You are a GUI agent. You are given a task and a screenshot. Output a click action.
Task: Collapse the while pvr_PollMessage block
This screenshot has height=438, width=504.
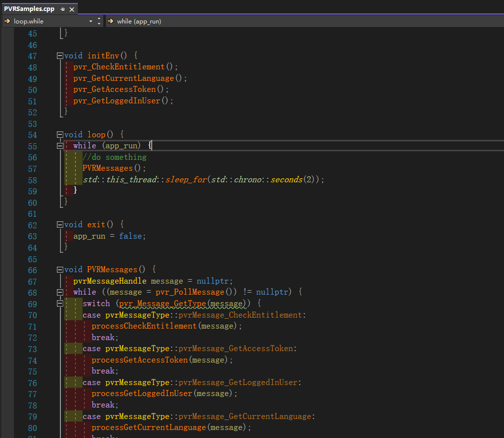click(60, 292)
